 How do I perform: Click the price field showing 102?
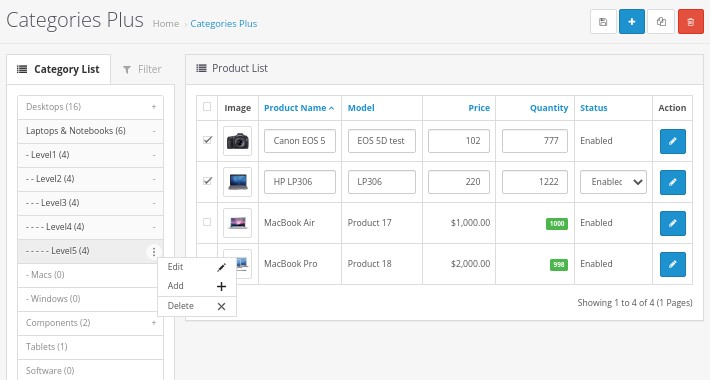[459, 141]
